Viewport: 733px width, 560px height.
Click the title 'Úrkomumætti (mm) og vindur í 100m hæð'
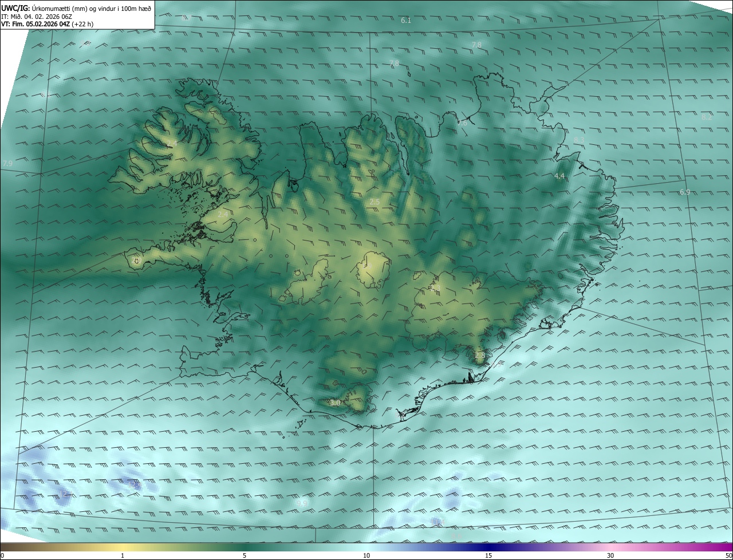(x=90, y=8)
